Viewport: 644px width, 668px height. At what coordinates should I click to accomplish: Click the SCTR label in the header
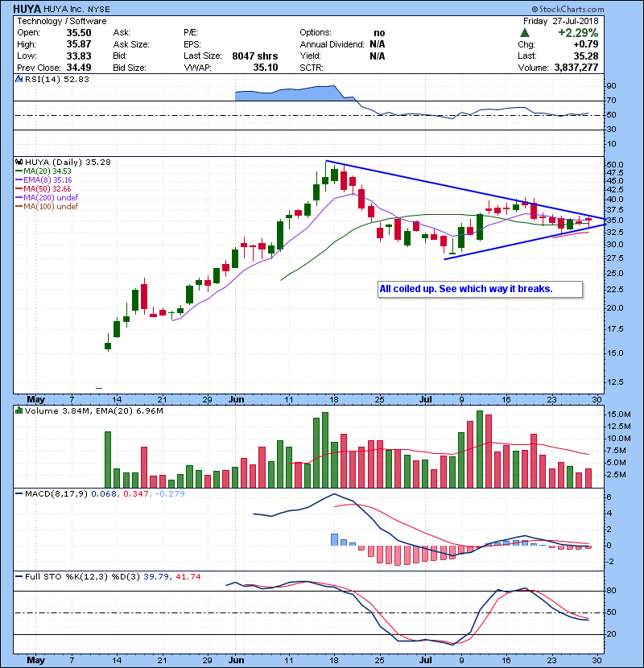tap(311, 68)
